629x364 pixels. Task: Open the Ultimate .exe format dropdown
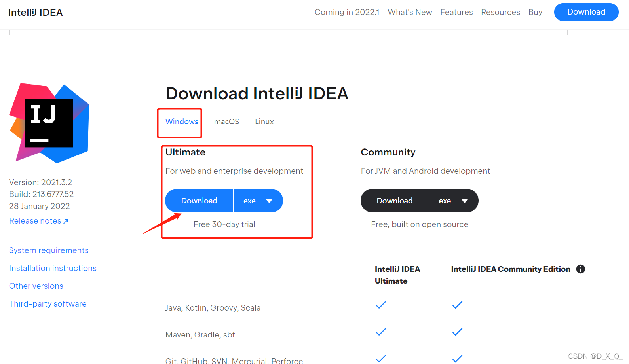258,201
